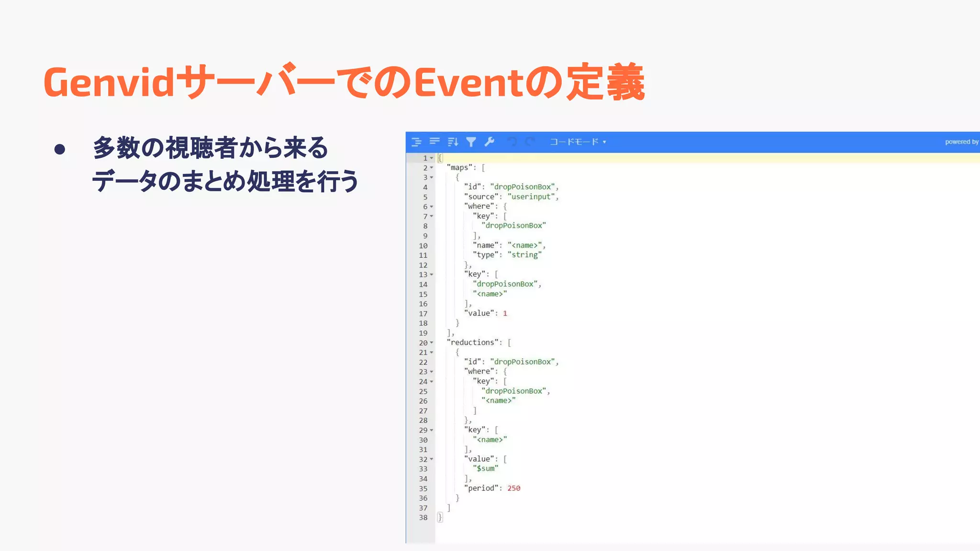Viewport: 980px width, 551px height.
Task: Click the repair wrench icon
Action: 489,142
